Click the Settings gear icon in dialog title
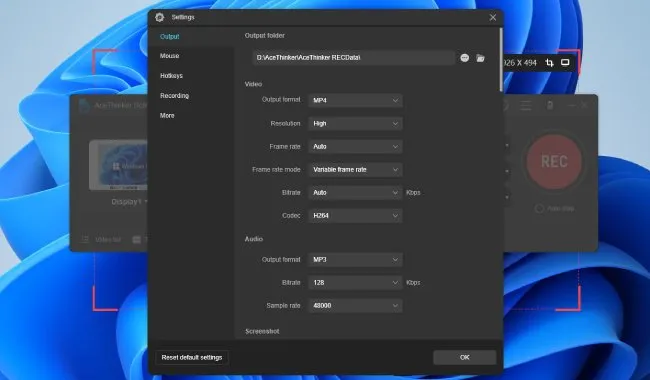This screenshot has width=650, height=380. [x=160, y=17]
